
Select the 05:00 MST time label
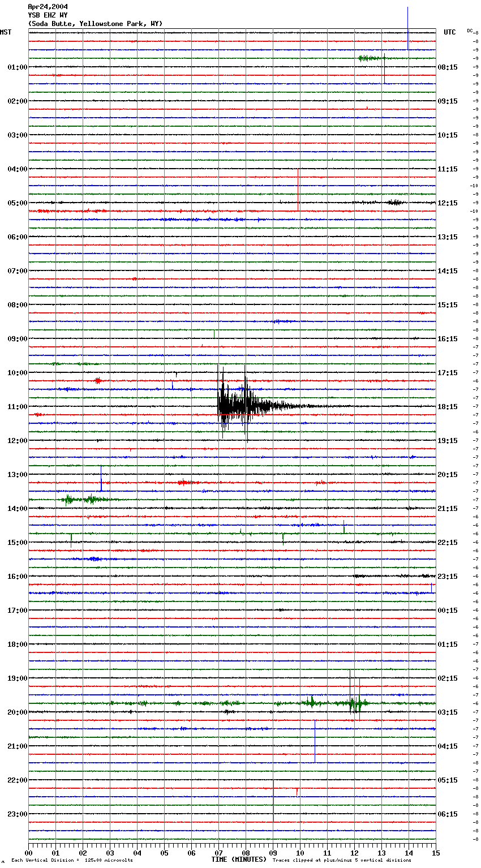[x=18, y=203]
